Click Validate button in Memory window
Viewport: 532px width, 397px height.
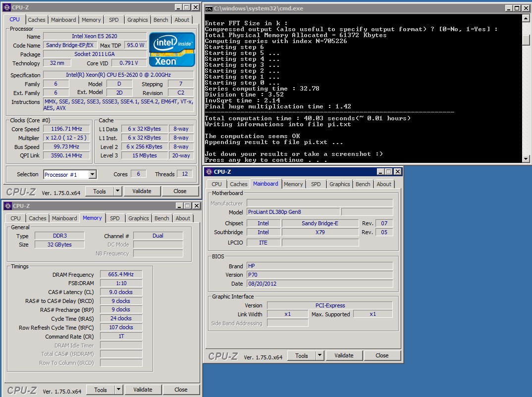click(x=143, y=390)
